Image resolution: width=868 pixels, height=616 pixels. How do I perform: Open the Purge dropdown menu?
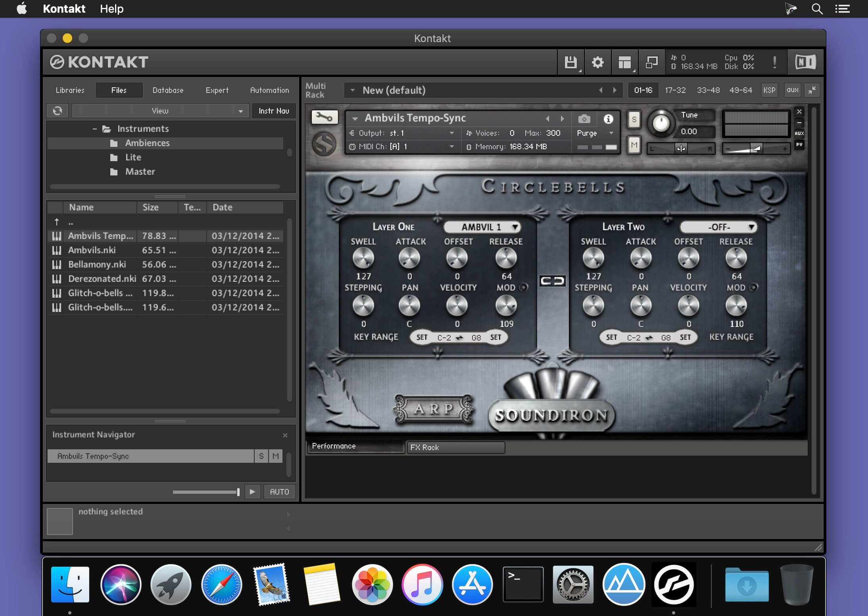click(x=595, y=133)
